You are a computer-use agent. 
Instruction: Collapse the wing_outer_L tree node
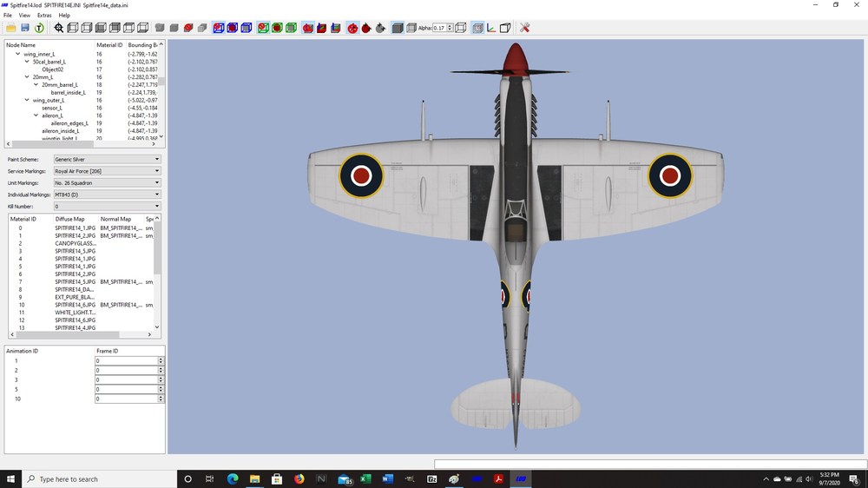[x=27, y=100]
